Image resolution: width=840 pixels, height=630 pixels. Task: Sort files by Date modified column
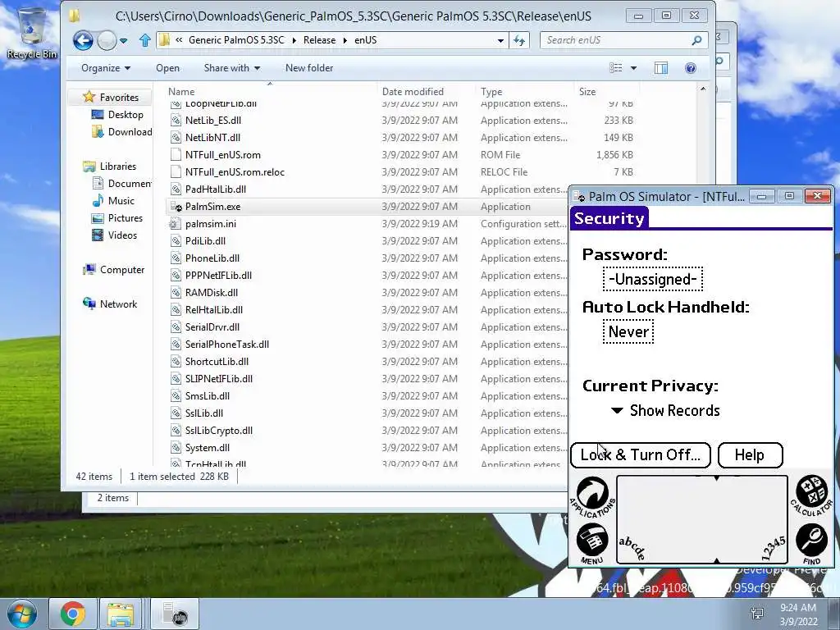(x=426, y=92)
